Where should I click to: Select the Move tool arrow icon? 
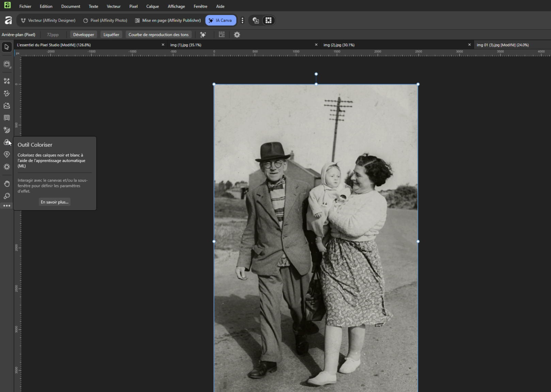pos(7,47)
